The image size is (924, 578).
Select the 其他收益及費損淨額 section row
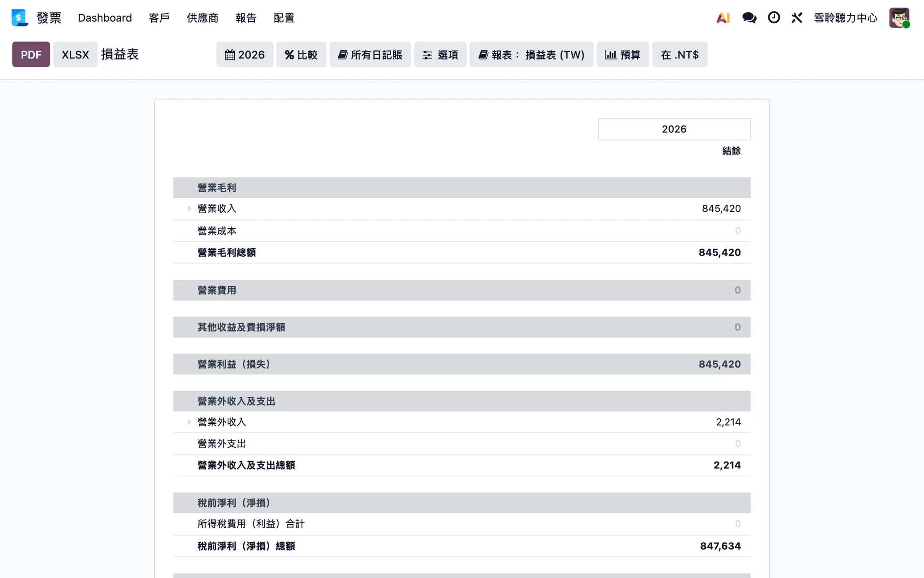point(462,327)
